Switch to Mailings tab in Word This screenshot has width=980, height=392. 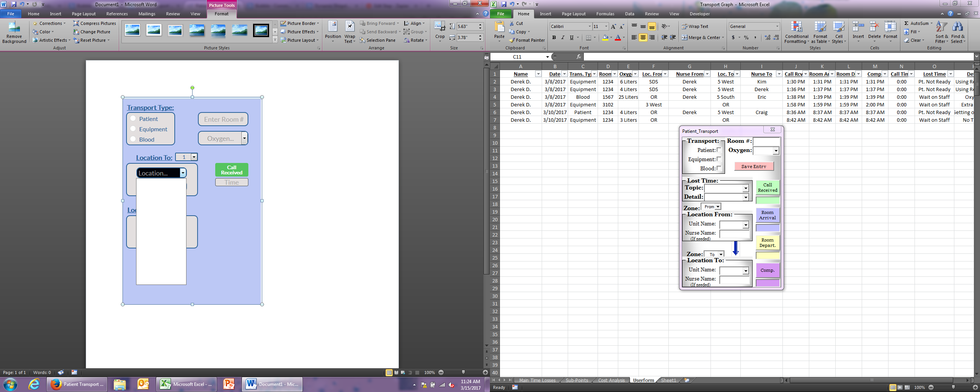[147, 14]
